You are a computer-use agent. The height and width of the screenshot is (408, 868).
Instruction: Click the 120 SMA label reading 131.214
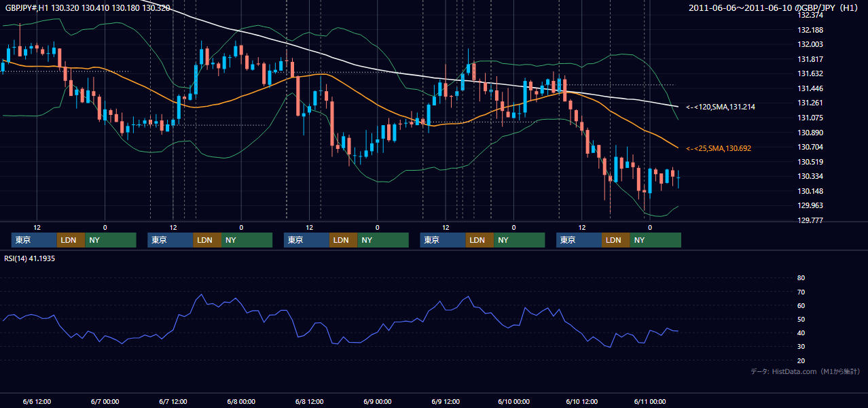tap(721, 107)
